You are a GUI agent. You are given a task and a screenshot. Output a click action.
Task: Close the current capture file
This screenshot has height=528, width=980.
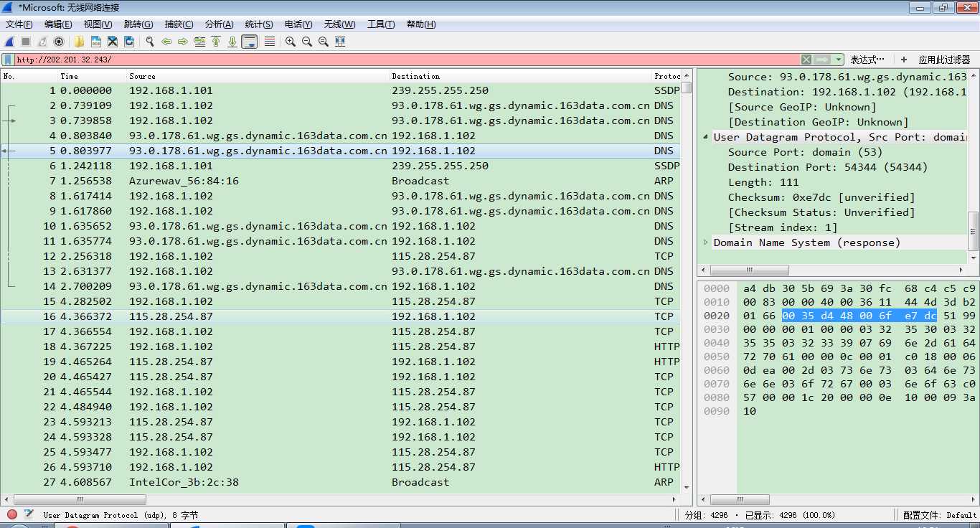pos(112,42)
